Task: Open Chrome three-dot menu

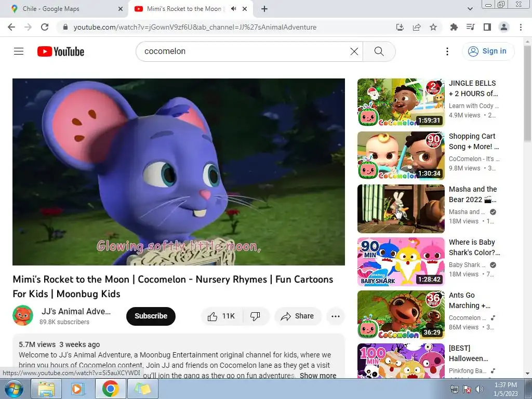Action: point(521,27)
